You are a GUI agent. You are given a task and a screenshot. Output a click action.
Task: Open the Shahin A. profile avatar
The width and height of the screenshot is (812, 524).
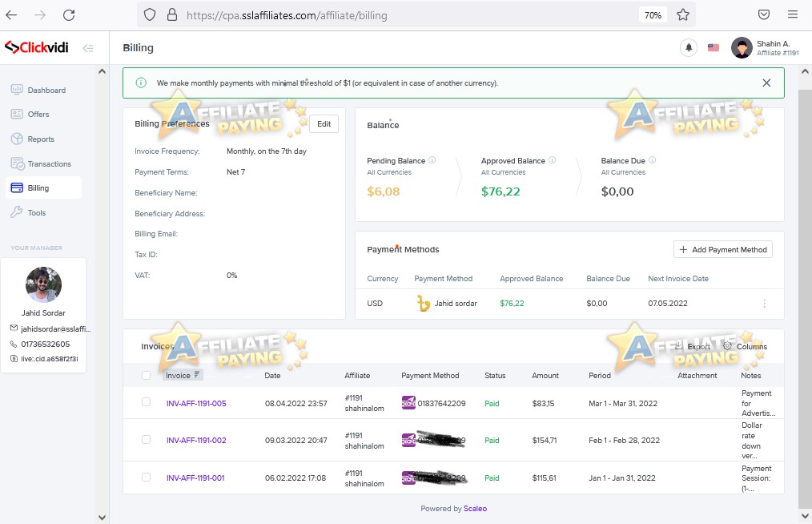pos(742,48)
